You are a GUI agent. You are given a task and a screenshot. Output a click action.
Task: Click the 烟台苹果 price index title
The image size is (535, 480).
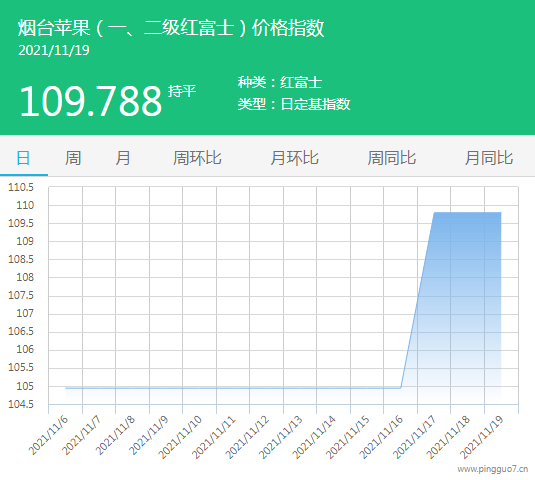(x=171, y=28)
